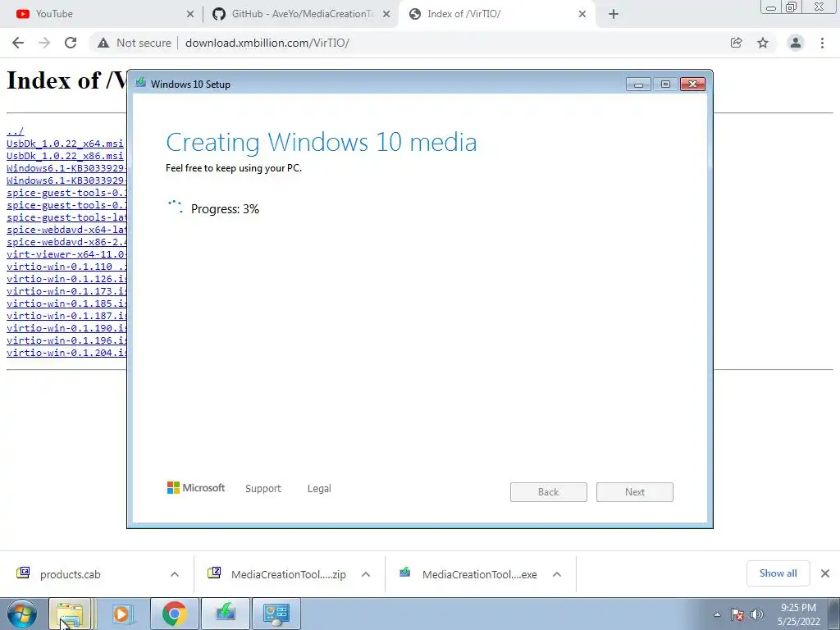
Task: Open Action Center flag icon
Action: (737, 615)
